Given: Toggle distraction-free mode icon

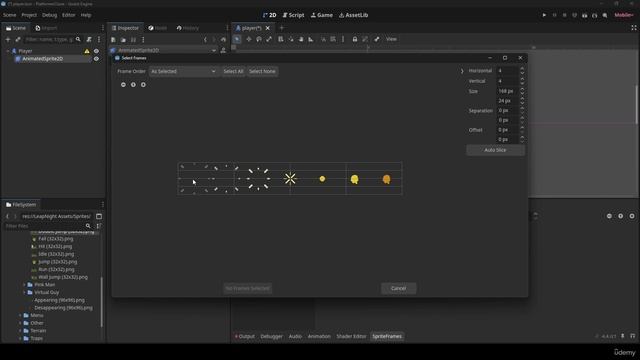Looking at the screenshot, I should point(634,28).
